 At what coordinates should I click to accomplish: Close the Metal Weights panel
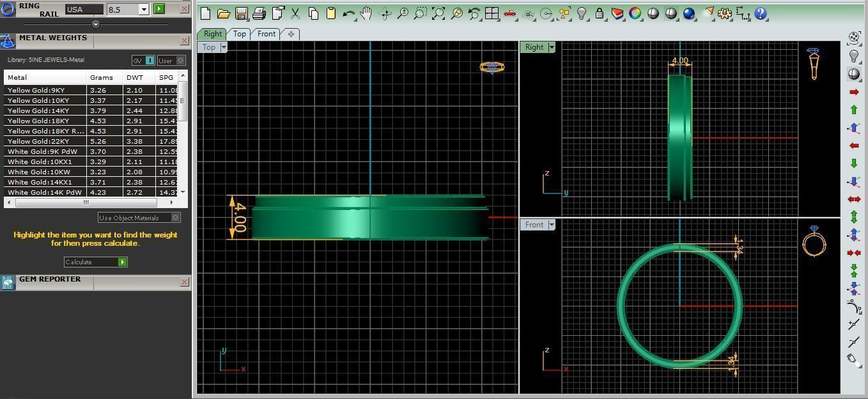[184, 40]
